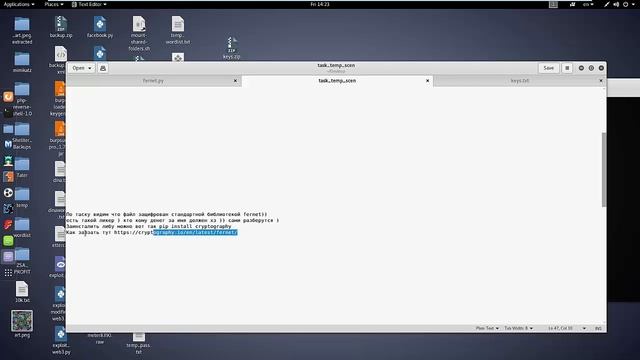
Task: Select backup.zip icon on desktop
Action: pyautogui.click(x=61, y=27)
